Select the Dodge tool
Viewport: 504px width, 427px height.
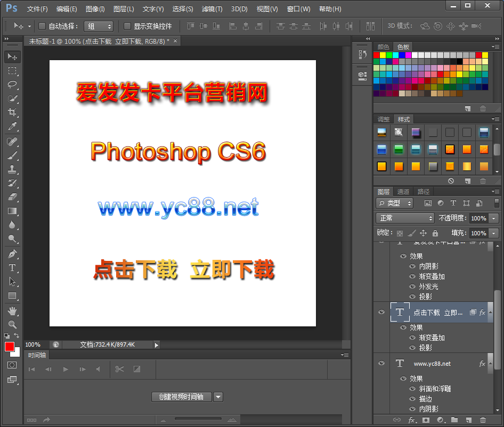pos(12,239)
